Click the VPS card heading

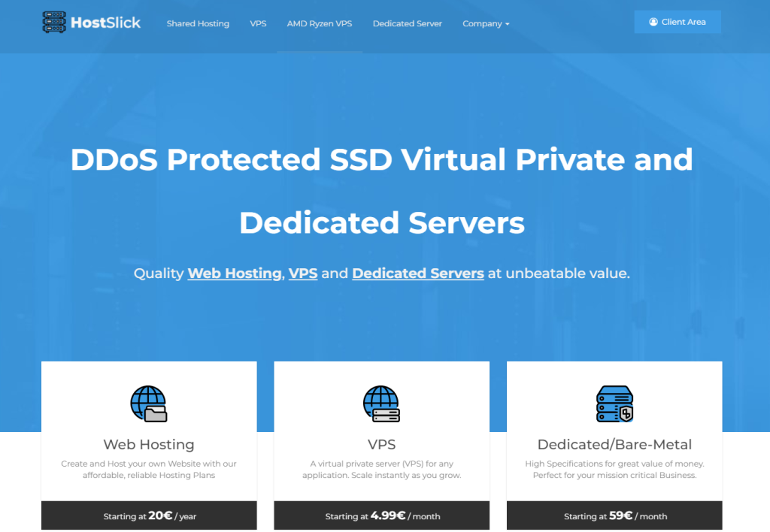tap(381, 444)
